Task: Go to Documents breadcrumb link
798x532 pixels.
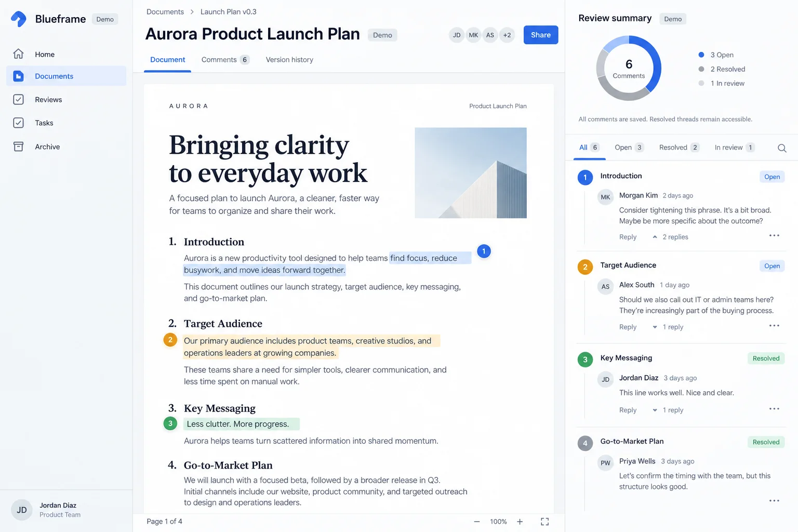Action: coord(165,12)
